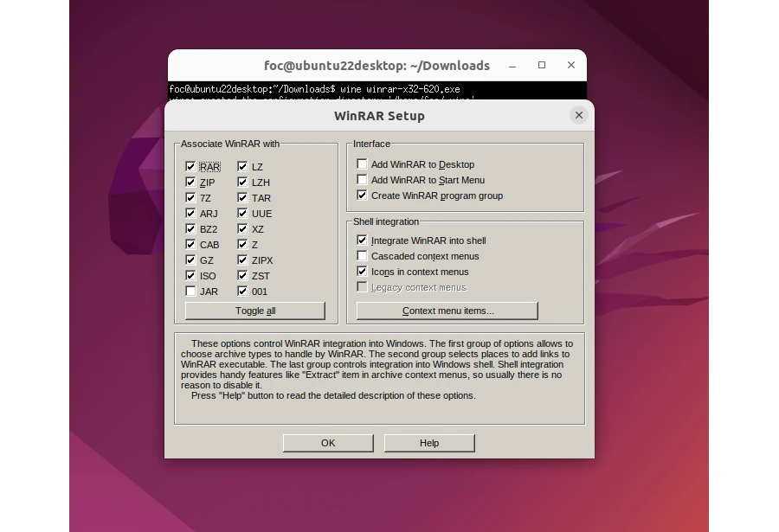The height and width of the screenshot is (532, 779).
Task: Open the Context menu items dialog
Action: (x=447, y=311)
